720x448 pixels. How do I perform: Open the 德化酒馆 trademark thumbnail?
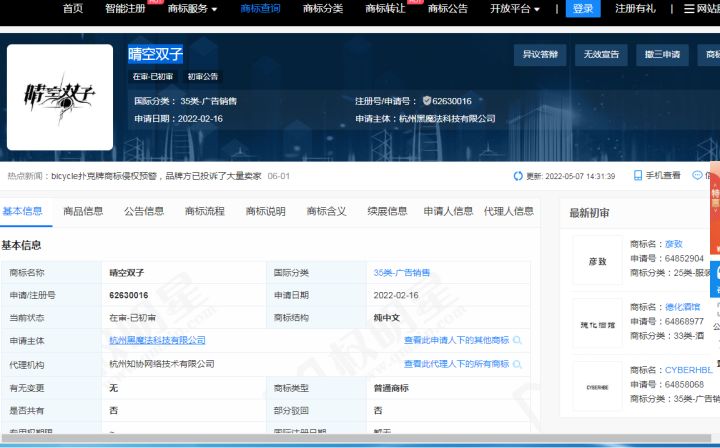pyautogui.click(x=597, y=324)
